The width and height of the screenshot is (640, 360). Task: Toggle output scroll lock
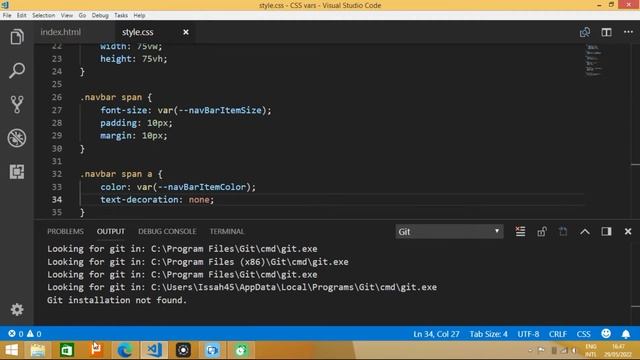[542, 231]
